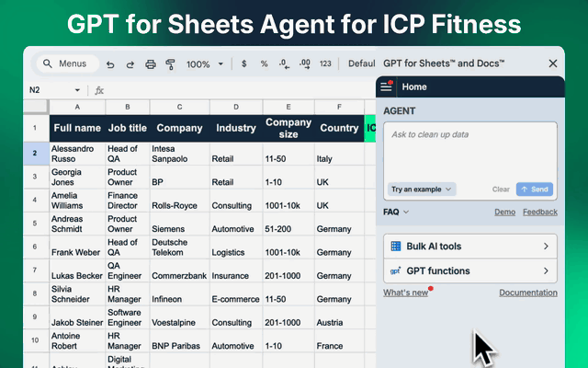
Task: Decrease decimal places icon
Action: coord(284,64)
